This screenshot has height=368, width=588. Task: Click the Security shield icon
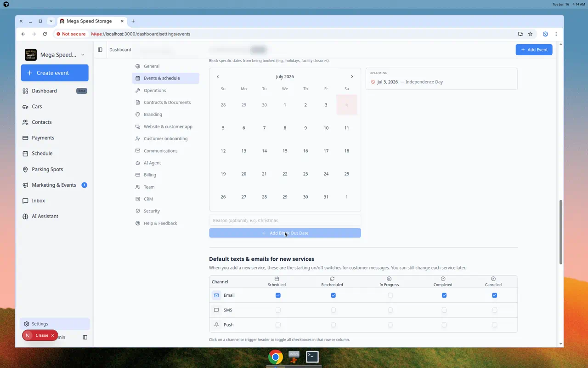(x=138, y=211)
